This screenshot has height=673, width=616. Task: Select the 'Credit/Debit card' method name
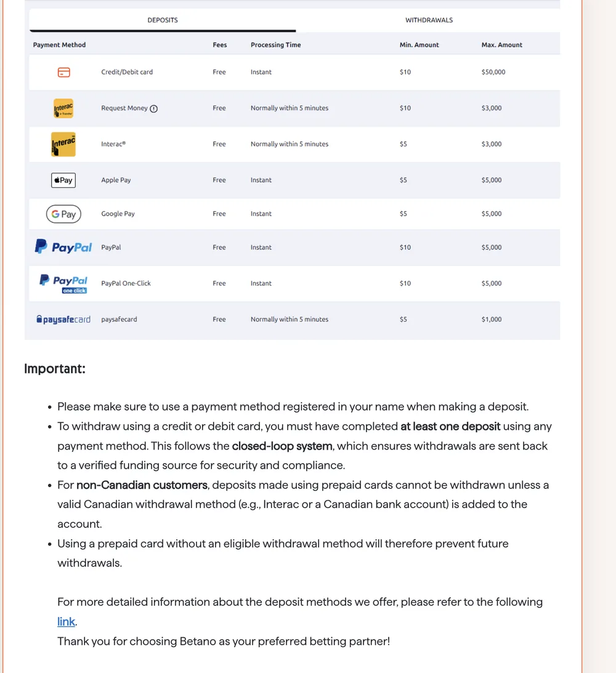pyautogui.click(x=127, y=72)
